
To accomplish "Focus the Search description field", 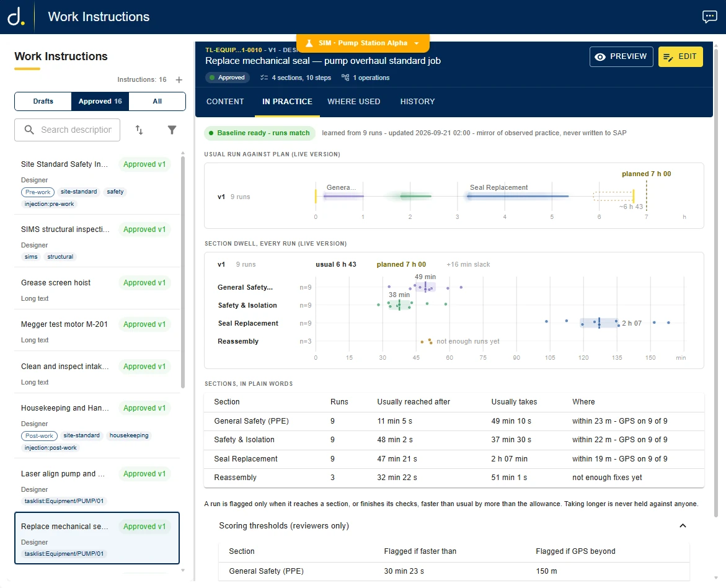I will click(67, 130).
